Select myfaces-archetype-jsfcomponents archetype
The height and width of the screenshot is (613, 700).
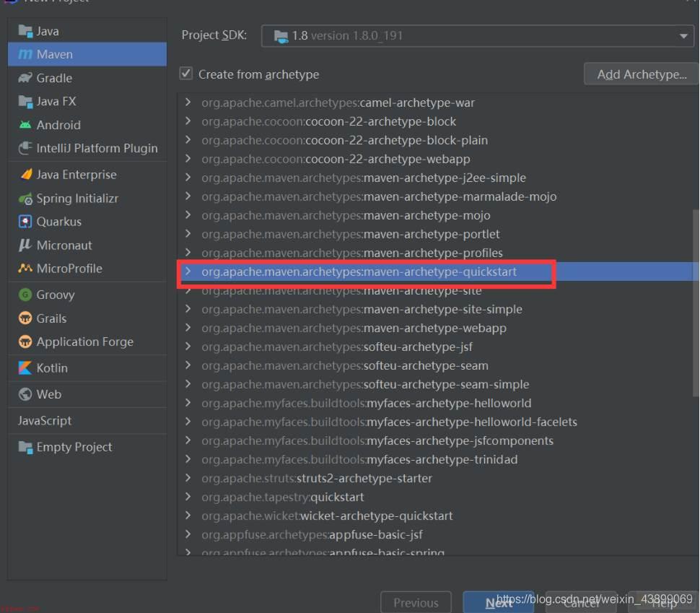pos(377,440)
